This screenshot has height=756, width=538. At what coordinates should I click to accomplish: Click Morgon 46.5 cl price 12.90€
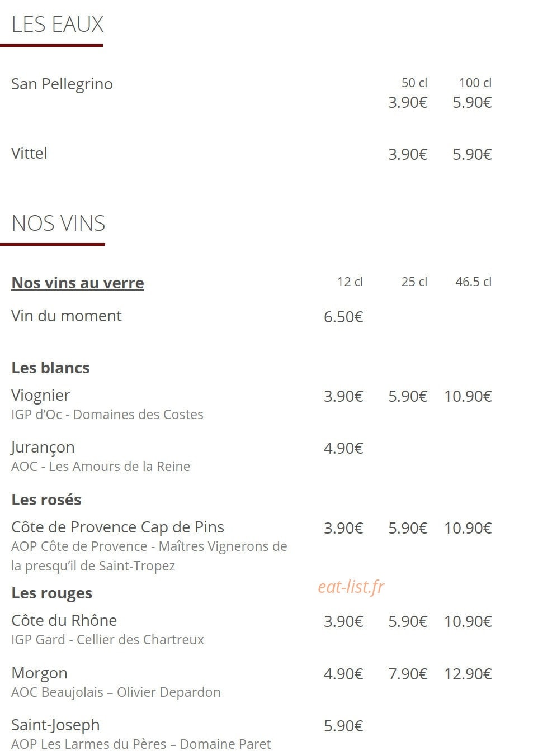pos(468,674)
